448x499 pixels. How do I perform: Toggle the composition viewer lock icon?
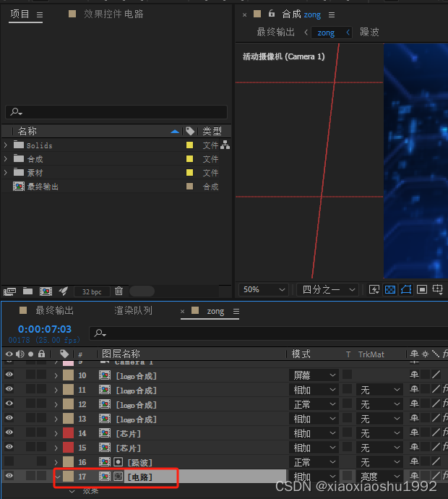(271, 13)
